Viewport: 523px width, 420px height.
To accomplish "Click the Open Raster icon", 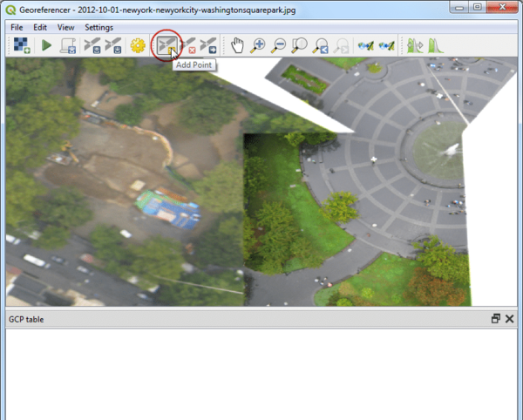I will click(x=22, y=45).
